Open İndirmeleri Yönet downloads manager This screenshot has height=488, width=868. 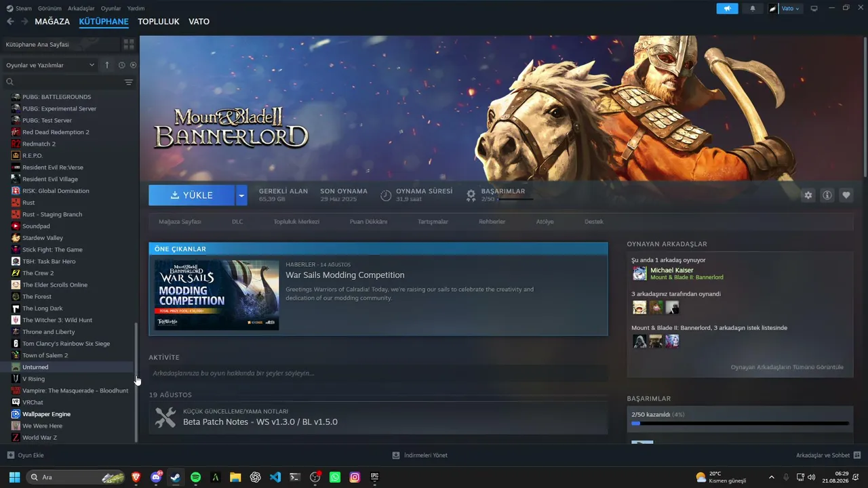(420, 455)
